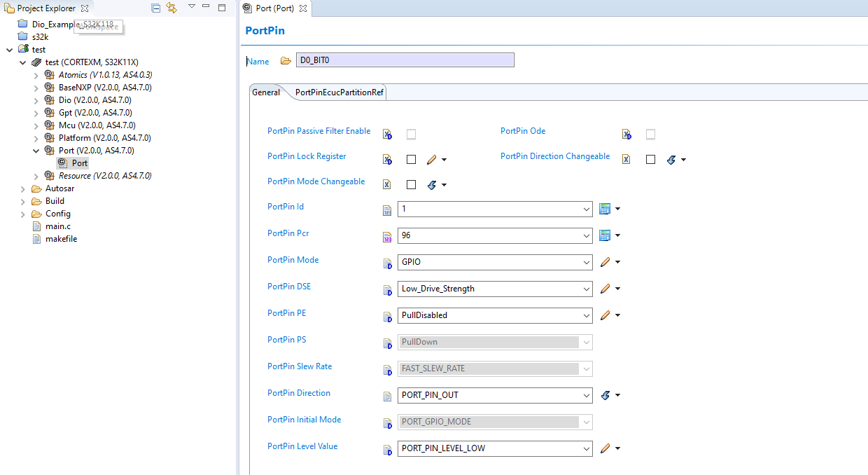Select the Port node icon under Port module

pyautogui.click(x=62, y=163)
